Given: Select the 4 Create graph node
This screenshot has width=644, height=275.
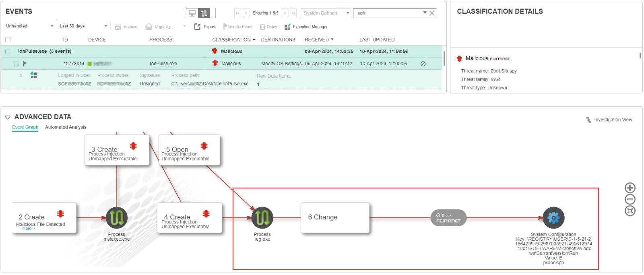Looking at the screenshot, I should pyautogui.click(x=190, y=218).
